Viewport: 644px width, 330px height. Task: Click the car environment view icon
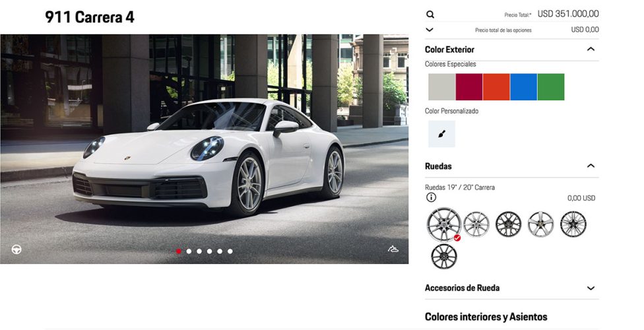pos(393,249)
